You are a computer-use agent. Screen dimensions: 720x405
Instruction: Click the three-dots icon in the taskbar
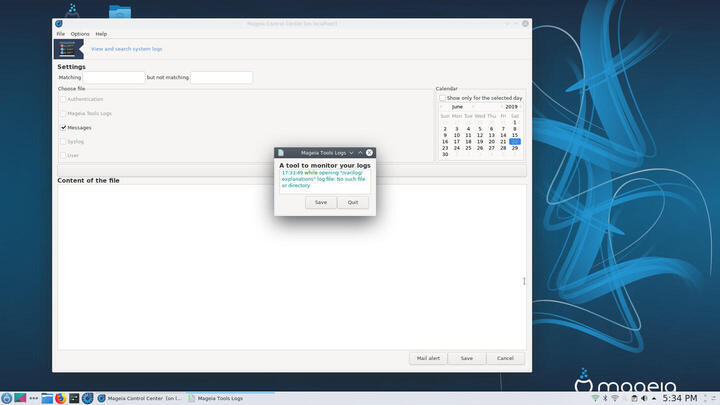34,398
